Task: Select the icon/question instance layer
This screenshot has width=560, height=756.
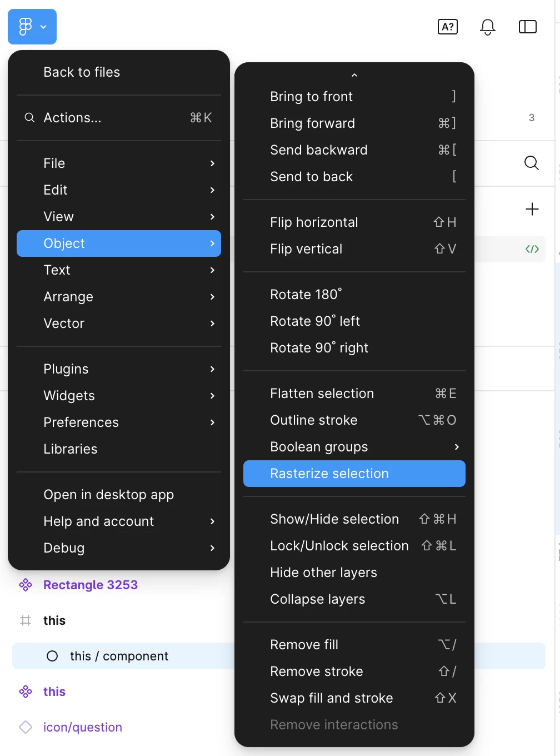Action: [x=82, y=727]
